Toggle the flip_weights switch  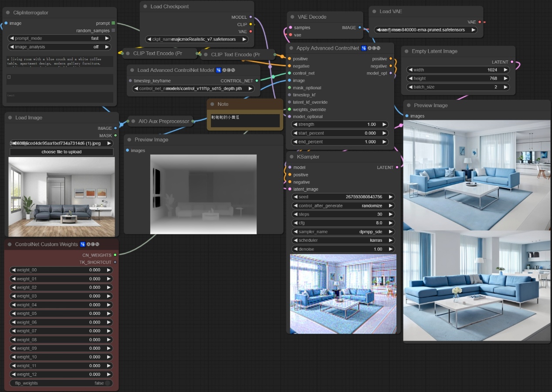pyautogui.click(x=107, y=383)
